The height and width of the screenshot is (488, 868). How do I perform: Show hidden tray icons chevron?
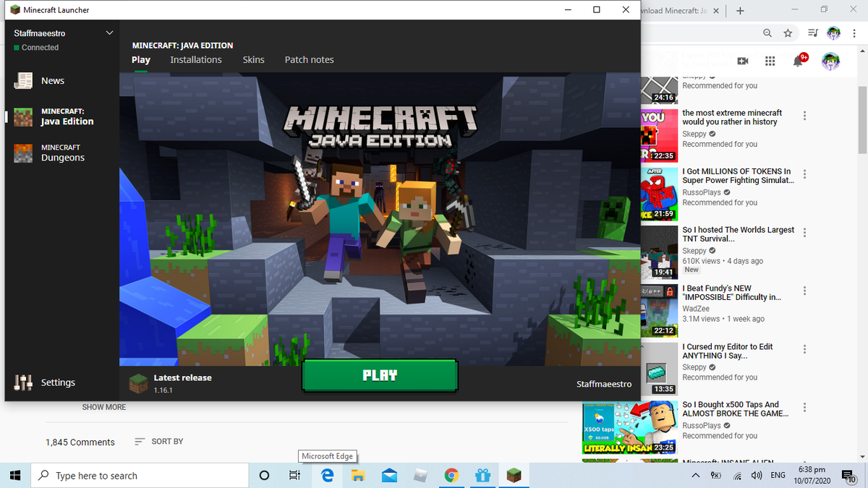coord(696,476)
